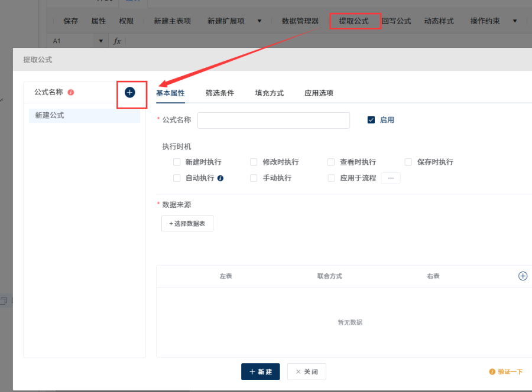The image size is (532, 392).
Task: Uncheck the 启用 checkbox
Action: pyautogui.click(x=371, y=120)
